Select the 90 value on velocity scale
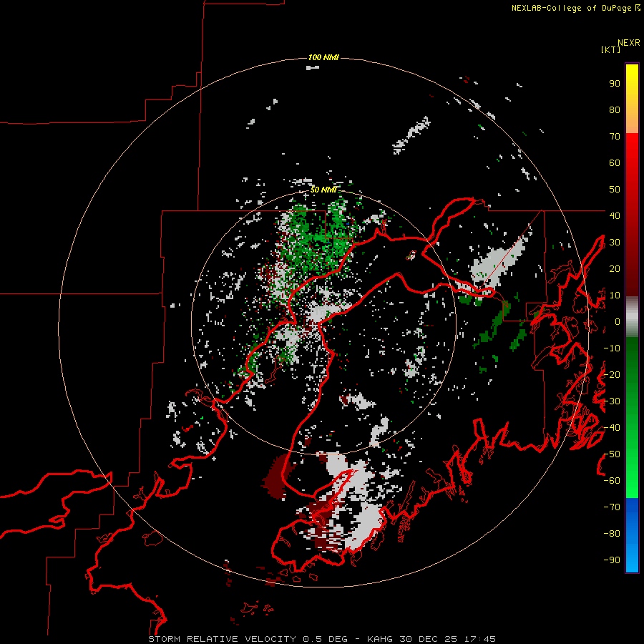This screenshot has height=644, width=644. [x=615, y=84]
